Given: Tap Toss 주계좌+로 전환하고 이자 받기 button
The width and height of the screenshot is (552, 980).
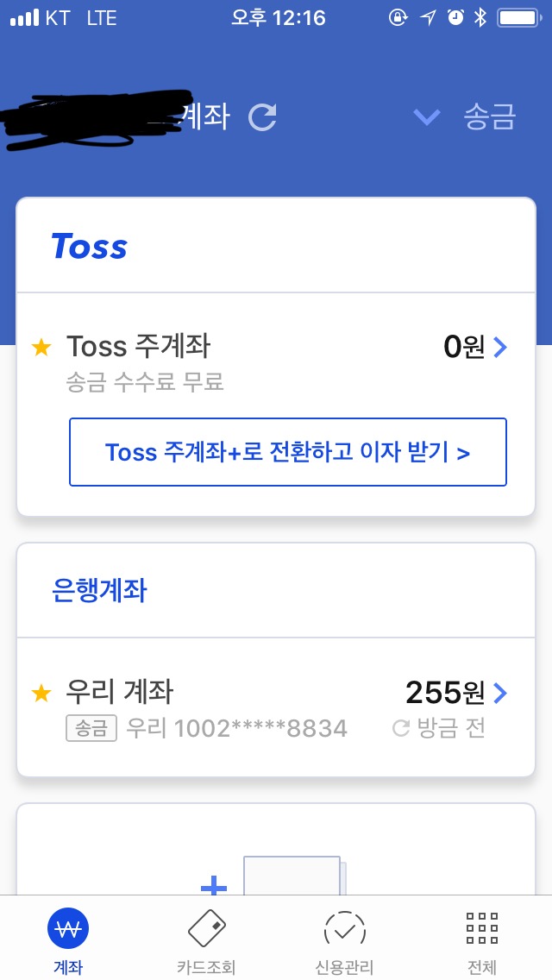Looking at the screenshot, I should pyautogui.click(x=287, y=452).
